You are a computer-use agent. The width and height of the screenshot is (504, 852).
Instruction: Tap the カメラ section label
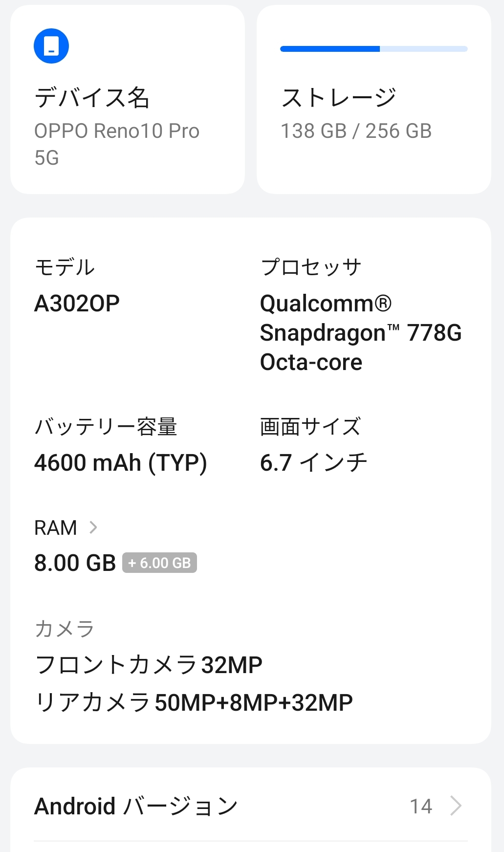[x=64, y=629]
